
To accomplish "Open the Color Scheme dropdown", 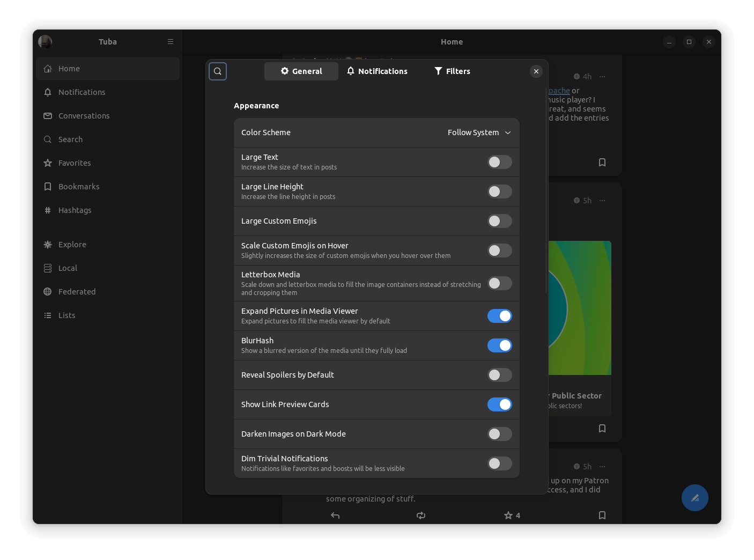I will pyautogui.click(x=478, y=132).
